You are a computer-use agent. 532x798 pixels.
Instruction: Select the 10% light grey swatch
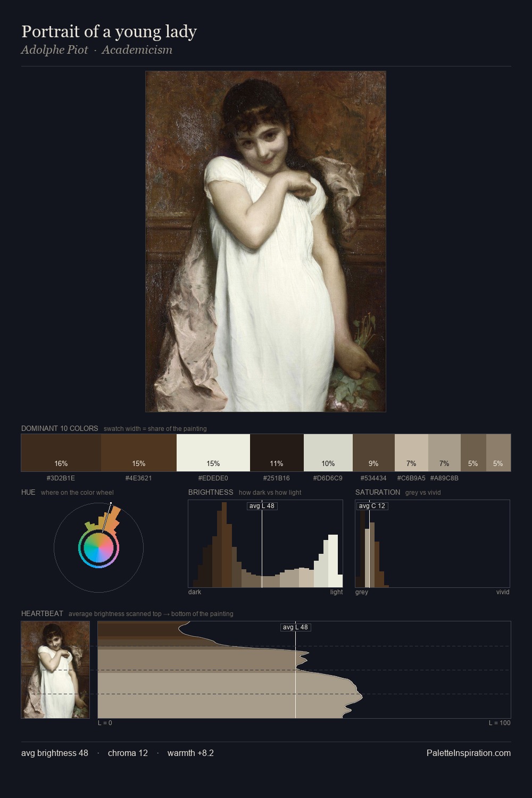pos(328,453)
